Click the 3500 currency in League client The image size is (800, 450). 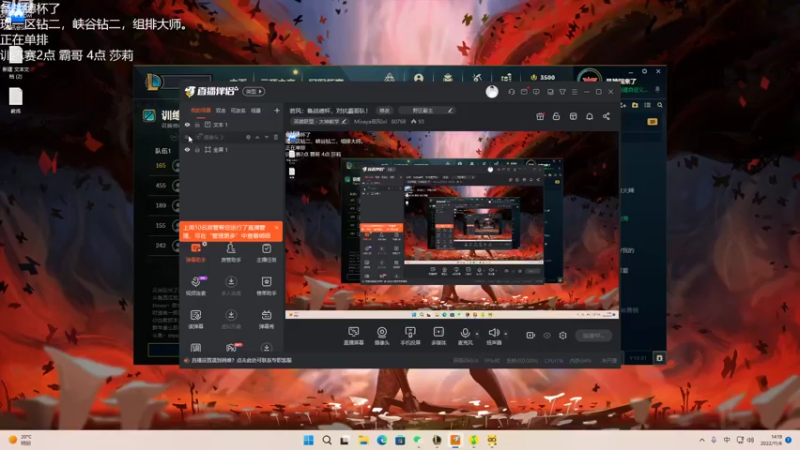point(543,78)
